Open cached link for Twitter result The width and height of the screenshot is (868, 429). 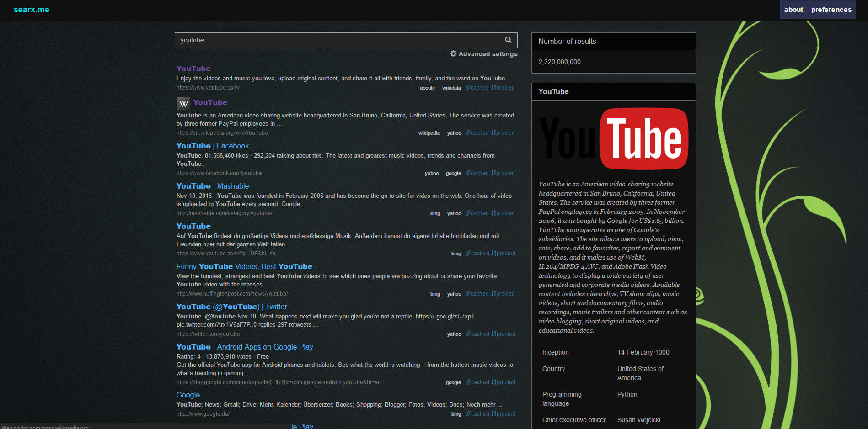coord(477,334)
